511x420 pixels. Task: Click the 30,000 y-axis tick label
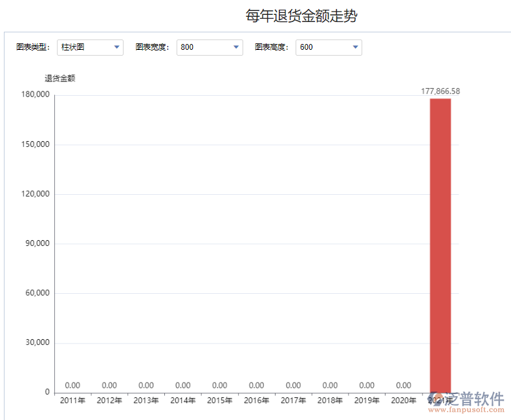[x=38, y=342]
